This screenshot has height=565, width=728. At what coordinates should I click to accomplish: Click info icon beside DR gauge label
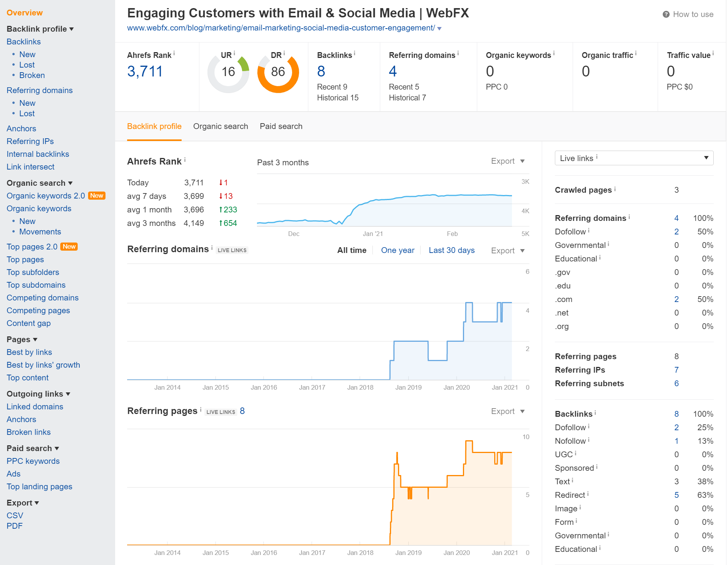pyautogui.click(x=284, y=53)
